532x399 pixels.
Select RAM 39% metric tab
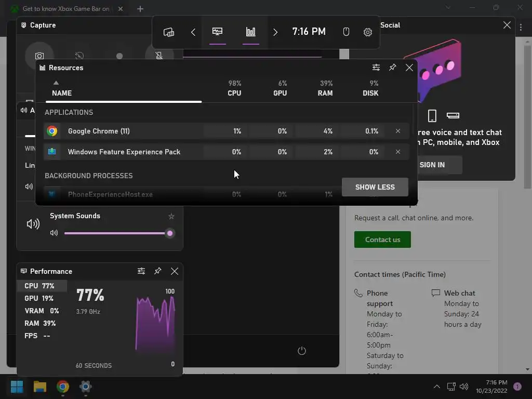coord(42,323)
